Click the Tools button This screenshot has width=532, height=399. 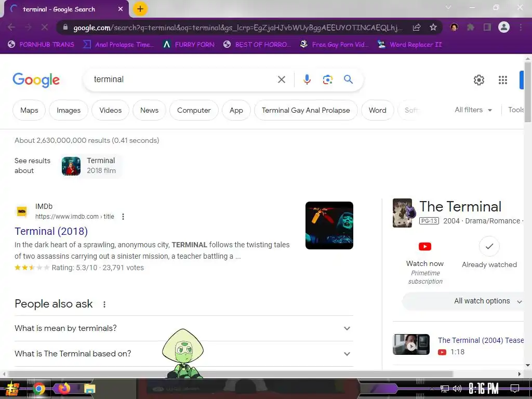pos(516,110)
